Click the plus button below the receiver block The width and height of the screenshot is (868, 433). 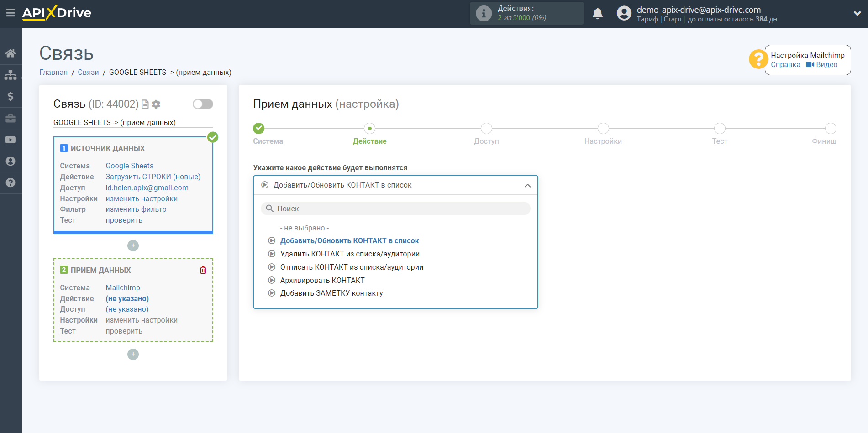(x=133, y=354)
